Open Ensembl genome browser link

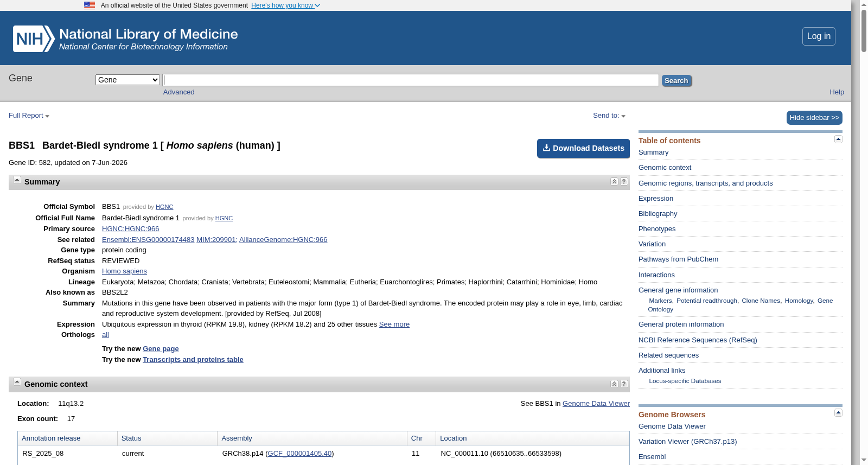[x=652, y=457]
